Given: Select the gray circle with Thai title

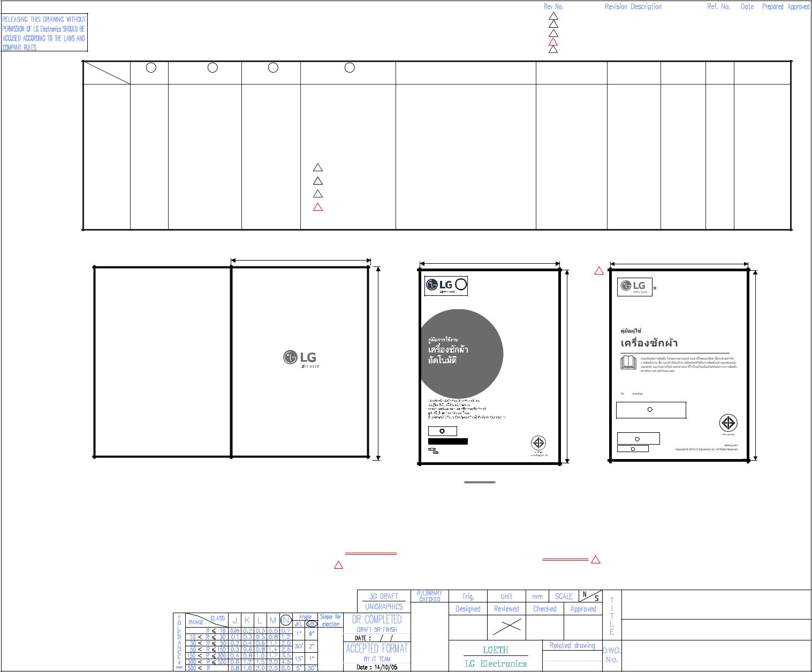Looking at the screenshot, I should [x=461, y=354].
